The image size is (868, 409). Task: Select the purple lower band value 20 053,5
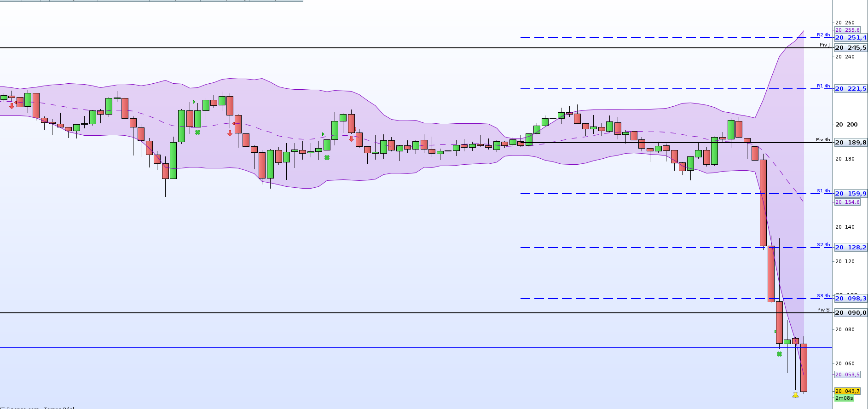pos(847,374)
